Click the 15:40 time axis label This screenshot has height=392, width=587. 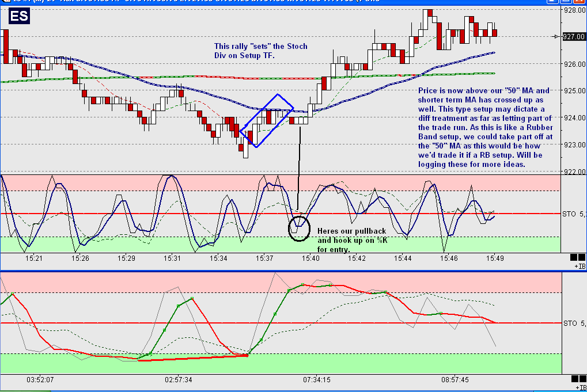(310, 258)
